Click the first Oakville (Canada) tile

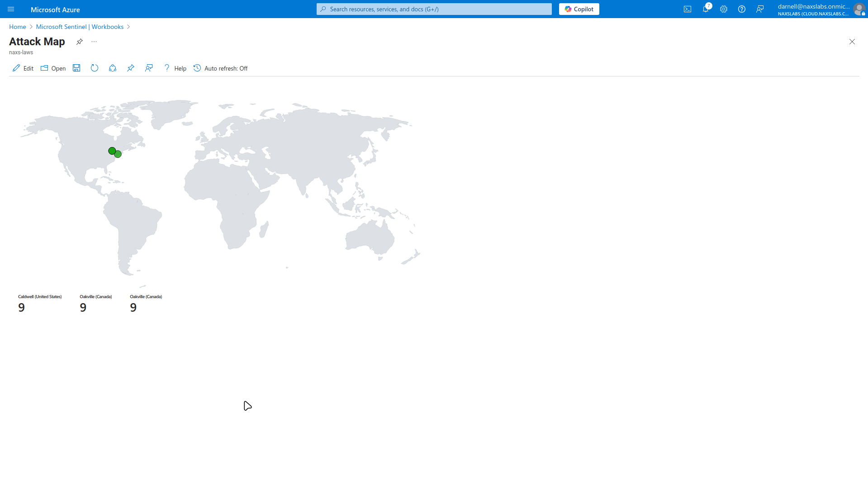[96, 304]
